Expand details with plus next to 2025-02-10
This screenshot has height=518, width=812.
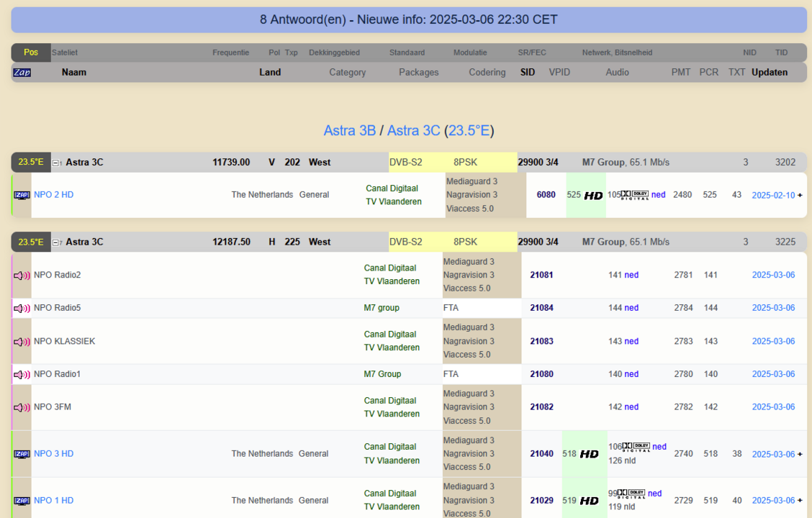(800, 195)
